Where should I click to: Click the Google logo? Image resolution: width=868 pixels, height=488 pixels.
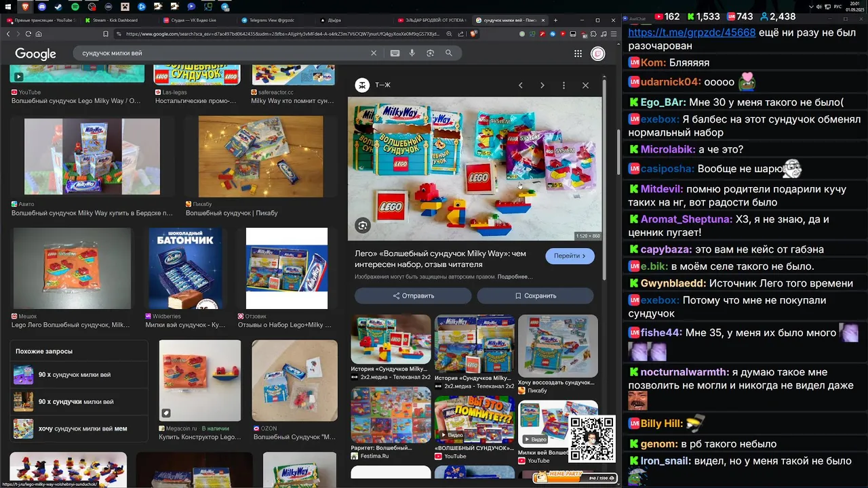pyautogui.click(x=35, y=54)
